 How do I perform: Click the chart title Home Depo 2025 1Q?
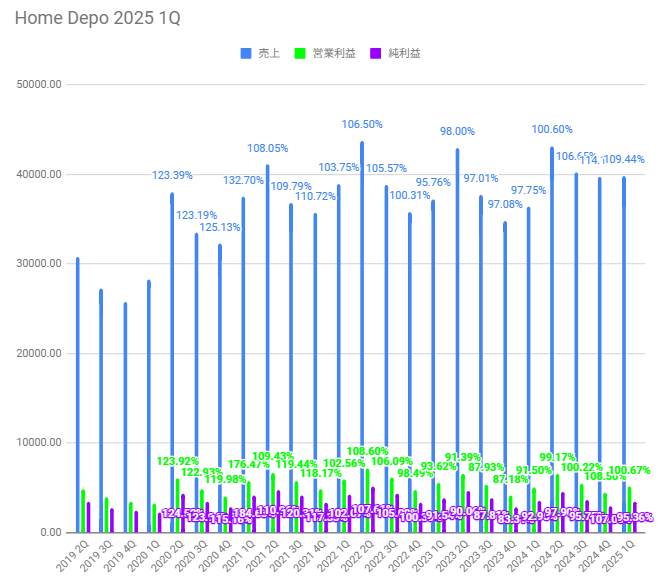(x=98, y=18)
